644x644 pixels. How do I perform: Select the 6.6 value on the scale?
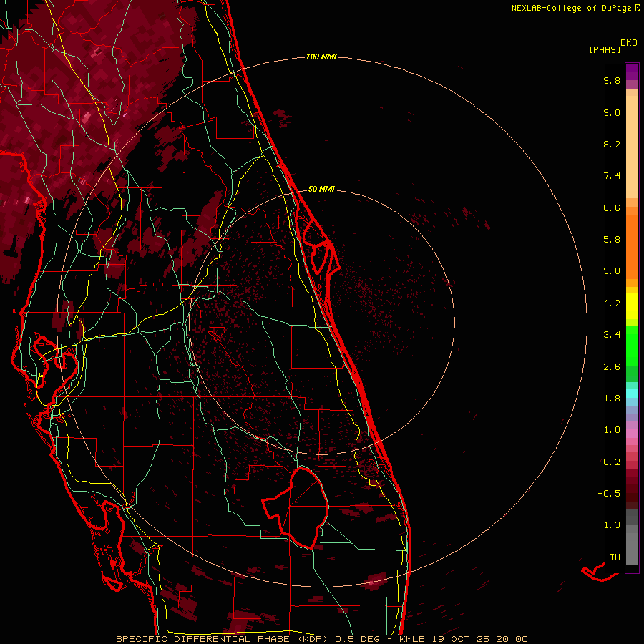[612, 208]
